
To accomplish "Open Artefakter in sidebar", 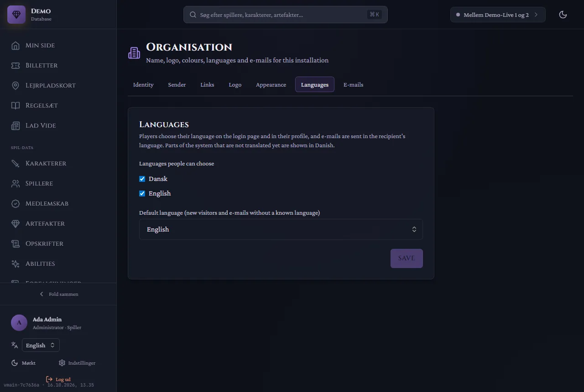I will [x=58, y=223].
